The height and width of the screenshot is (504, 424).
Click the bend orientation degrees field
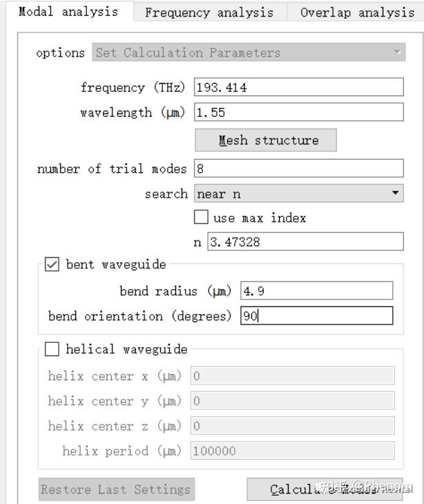click(x=316, y=316)
